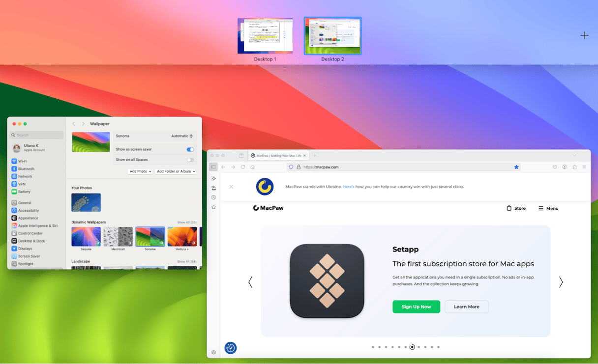Go forward in System Settings
The width and height of the screenshot is (598, 364).
[83, 124]
